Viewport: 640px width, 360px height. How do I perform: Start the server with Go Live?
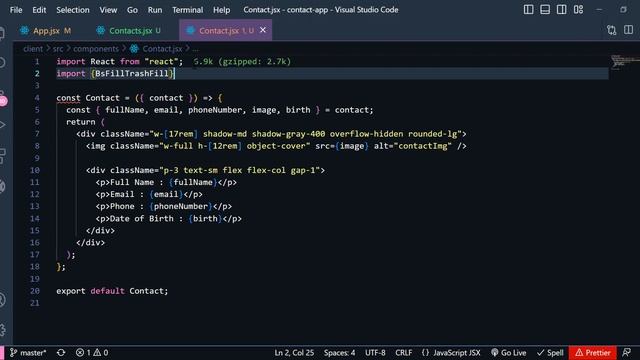[x=509, y=353]
